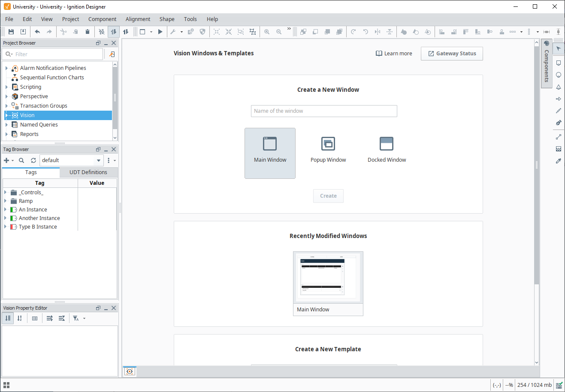Select the Docked Window type option
Screen dimensions: 565x392
pos(387,144)
